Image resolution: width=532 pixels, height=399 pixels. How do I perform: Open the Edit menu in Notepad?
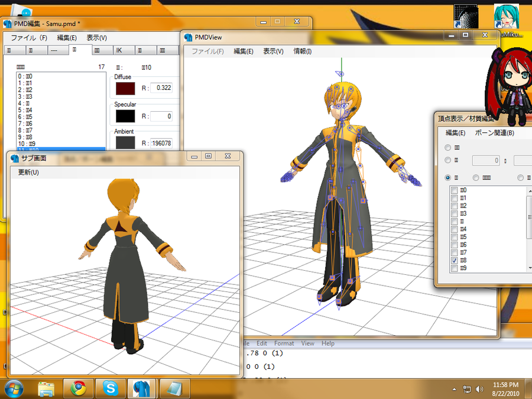pos(262,343)
